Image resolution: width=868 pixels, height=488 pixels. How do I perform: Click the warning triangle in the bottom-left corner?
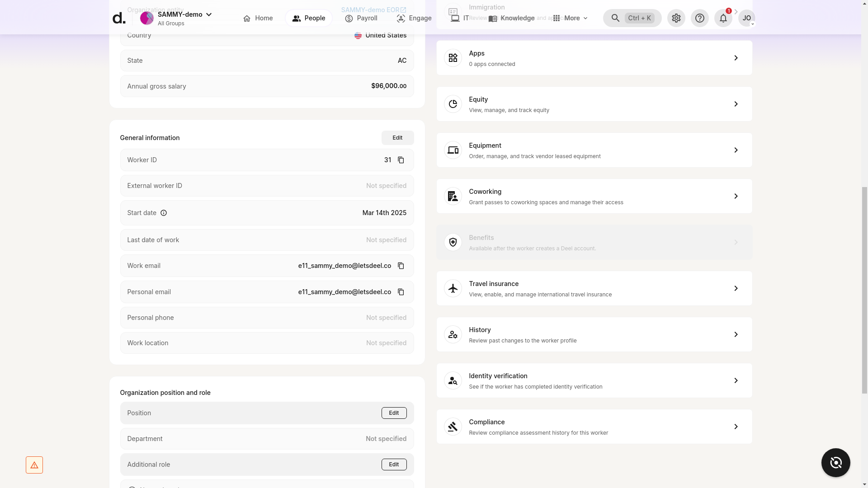34,465
